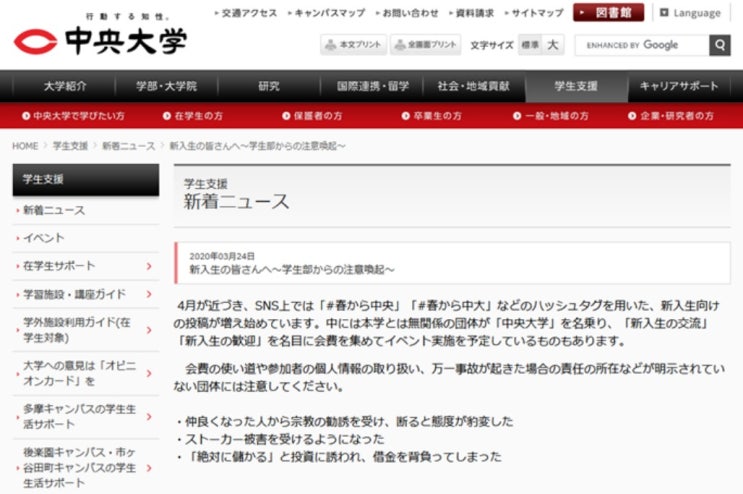
Task: Open 新着ニュース in the sidebar
Action: (x=54, y=210)
